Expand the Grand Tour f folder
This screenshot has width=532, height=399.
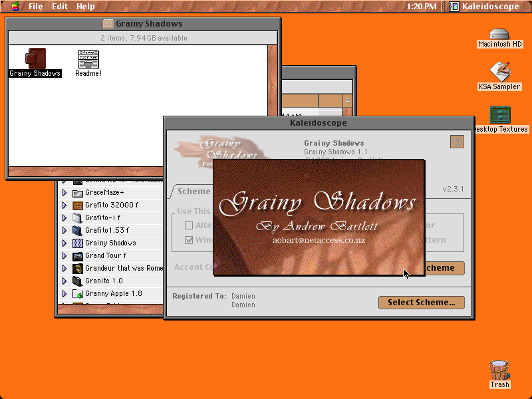(65, 255)
